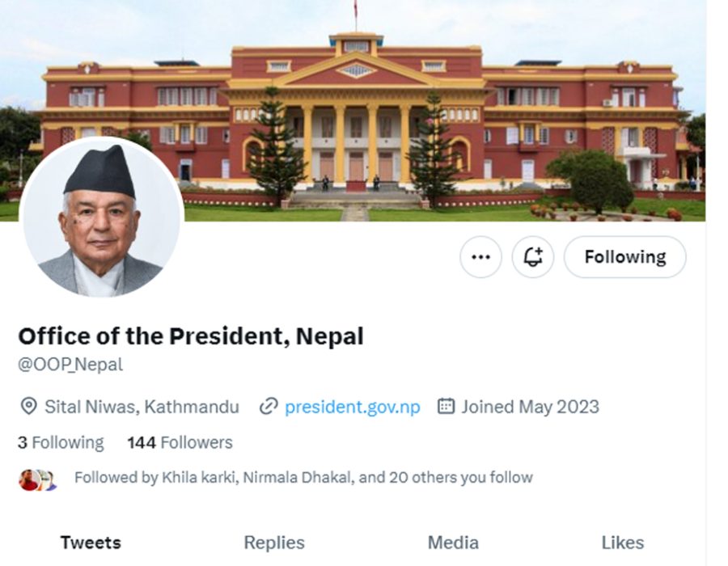Open the profile picture

pos(101,218)
